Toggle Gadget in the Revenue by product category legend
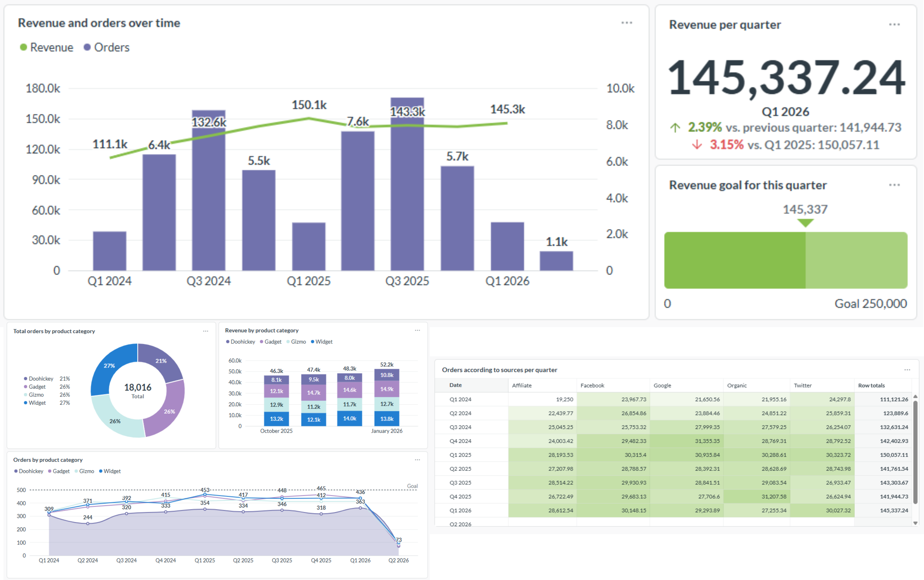 click(271, 342)
